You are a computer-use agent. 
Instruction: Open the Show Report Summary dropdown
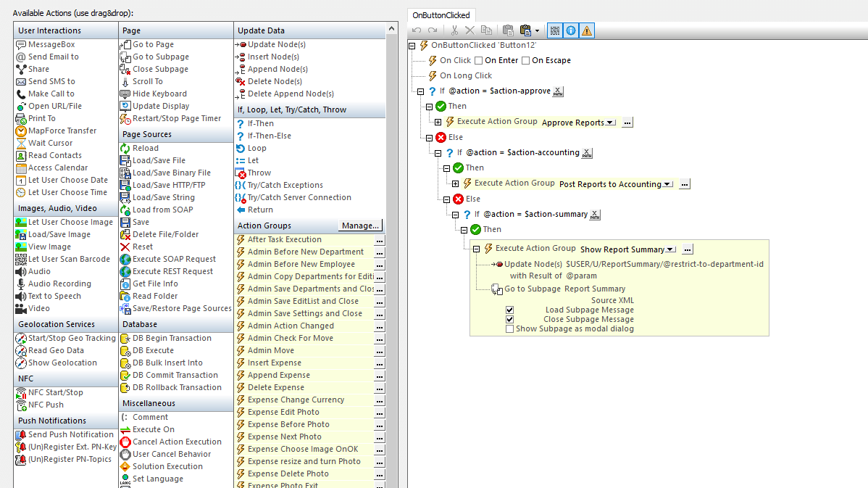(670, 249)
